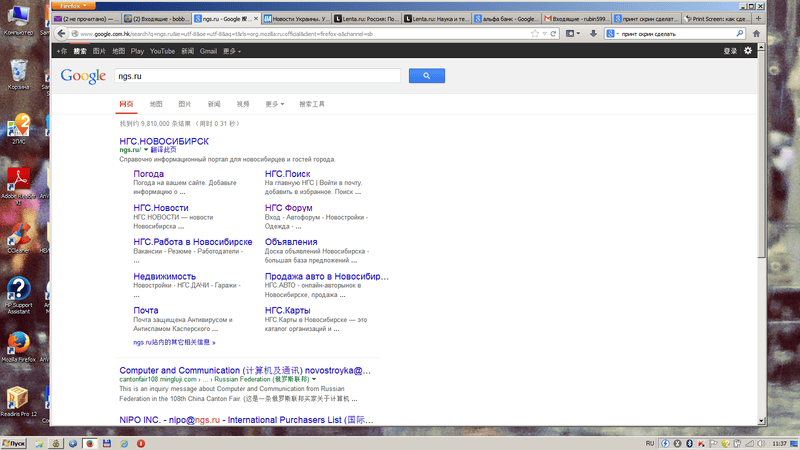Screen dimensions: 800x450
Task: Expand the 更多 dropdown in black Google bar
Action: pyautogui.click(x=232, y=51)
